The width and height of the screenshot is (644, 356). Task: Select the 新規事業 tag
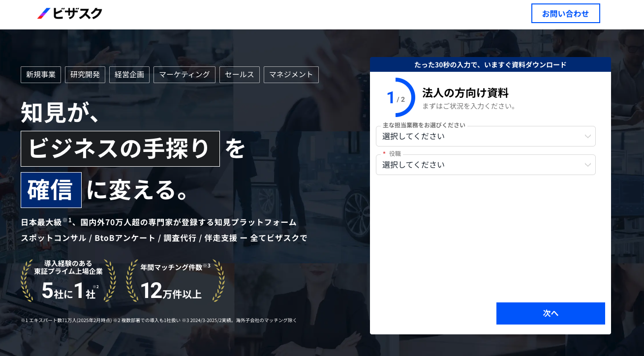41,75
